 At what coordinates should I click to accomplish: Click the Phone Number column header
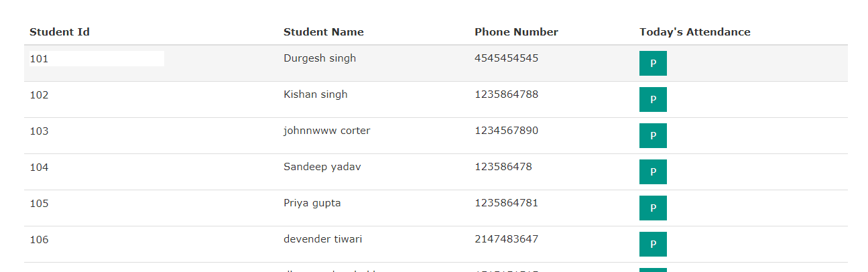(x=516, y=32)
